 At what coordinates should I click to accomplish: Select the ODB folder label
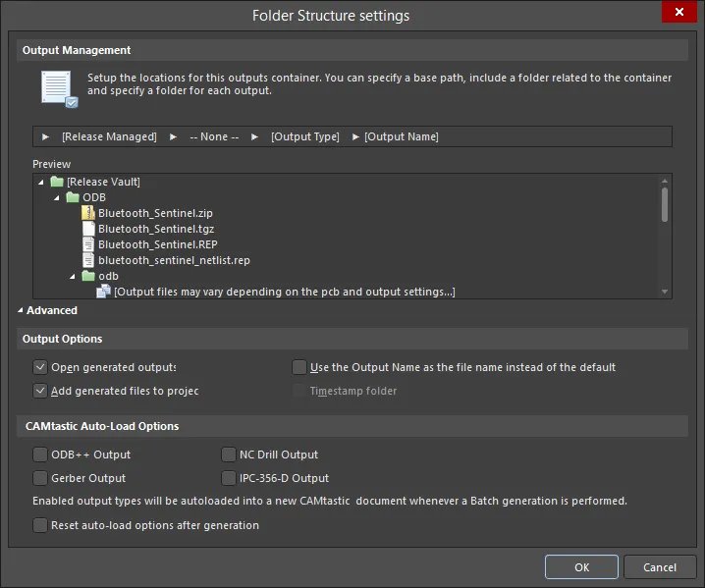click(x=94, y=197)
